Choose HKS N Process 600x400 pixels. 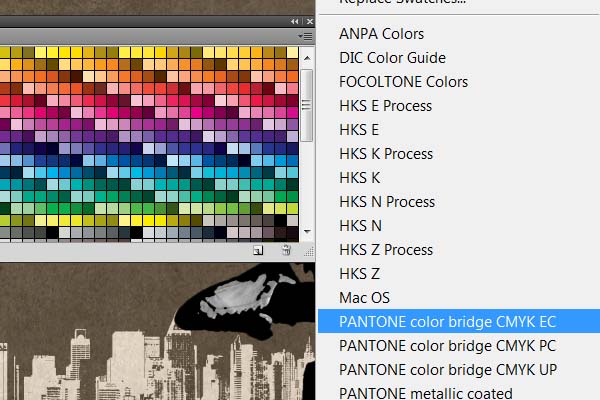pyautogui.click(x=387, y=202)
